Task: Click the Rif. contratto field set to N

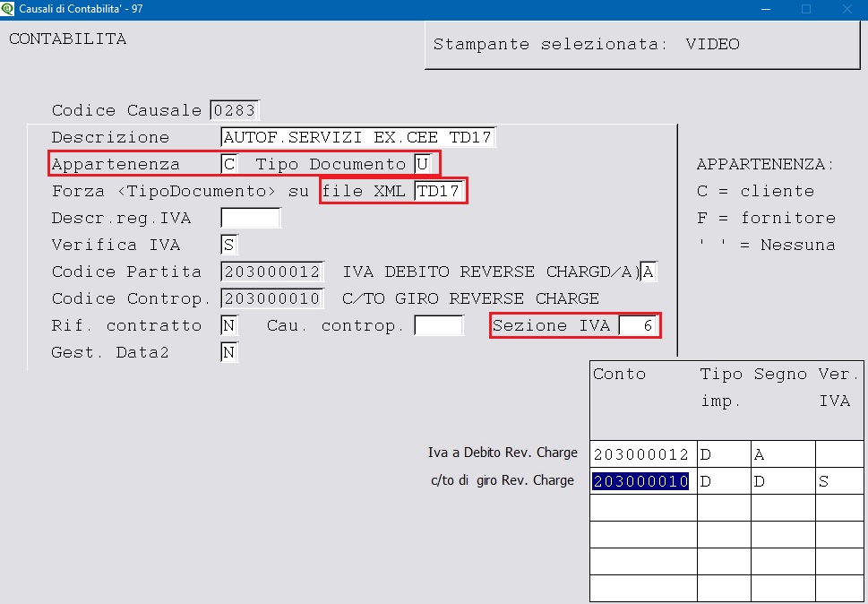Action: pyautogui.click(x=229, y=326)
